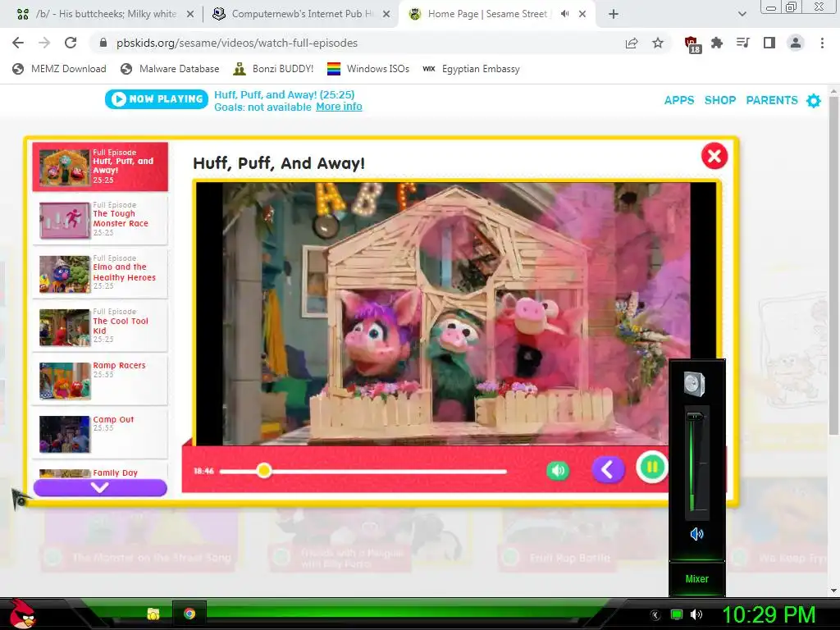Click the taskbar volume speaker icon
This screenshot has width=840, height=630.
(x=696, y=614)
